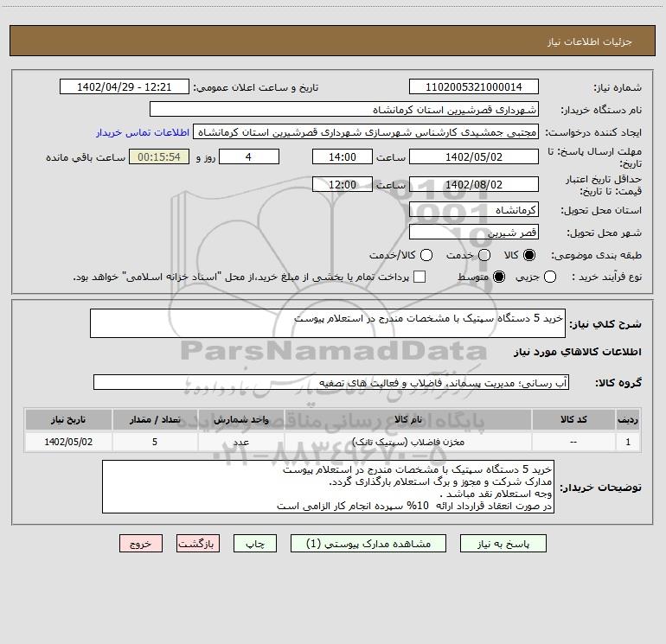The height and width of the screenshot is (644, 666).
Task: Select the کالا/خدمت radio button
Action: [x=426, y=255]
